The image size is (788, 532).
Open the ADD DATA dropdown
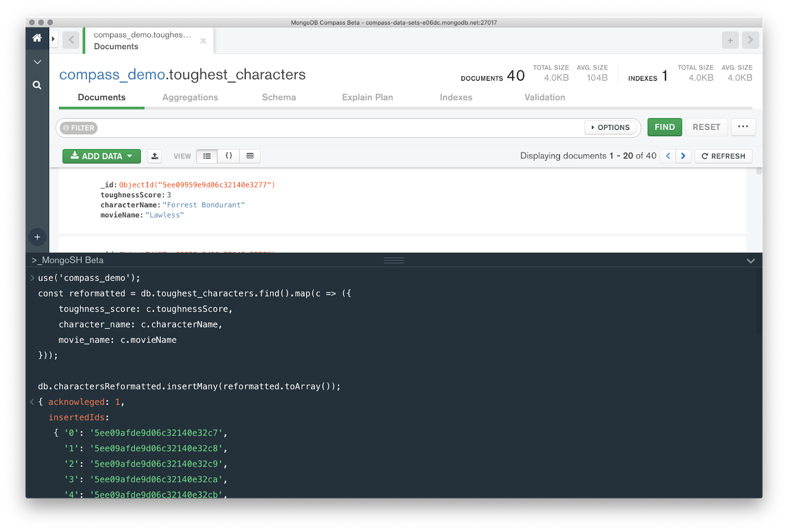point(101,156)
